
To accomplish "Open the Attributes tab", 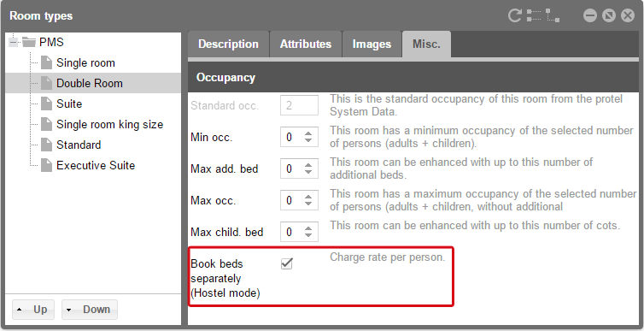I will (x=306, y=44).
